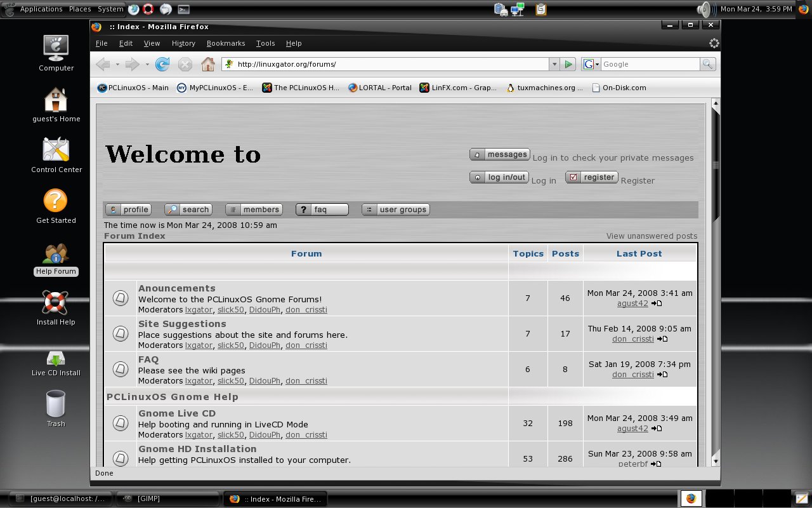Open the members list button
This screenshot has height=508, width=812.
click(x=254, y=210)
